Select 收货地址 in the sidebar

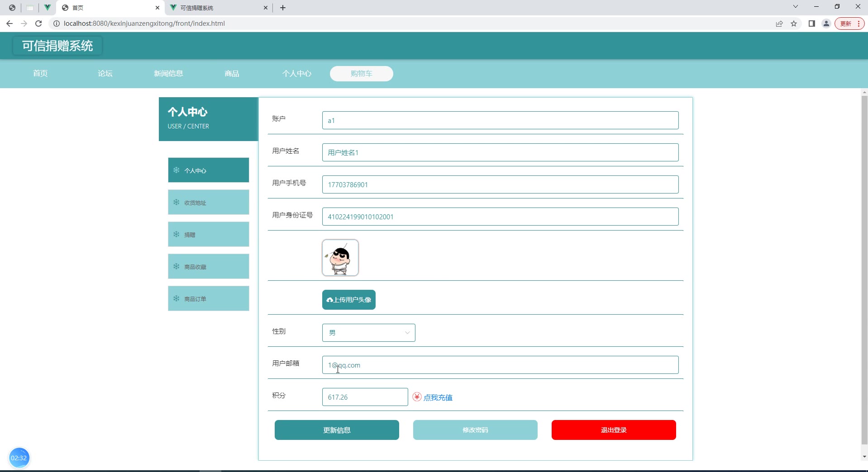(x=208, y=203)
